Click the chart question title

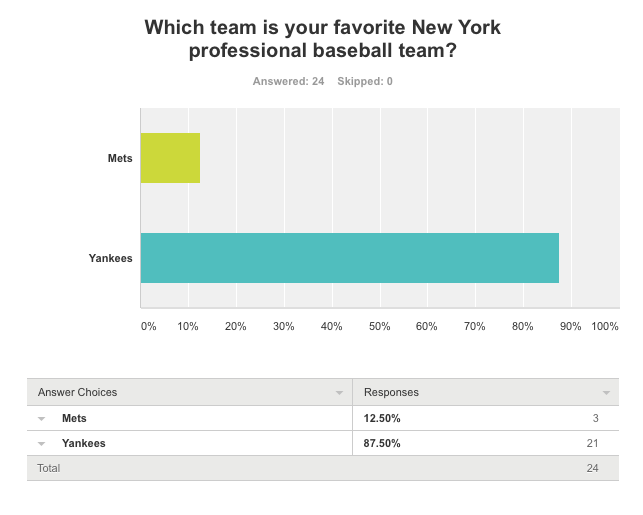tap(322, 39)
